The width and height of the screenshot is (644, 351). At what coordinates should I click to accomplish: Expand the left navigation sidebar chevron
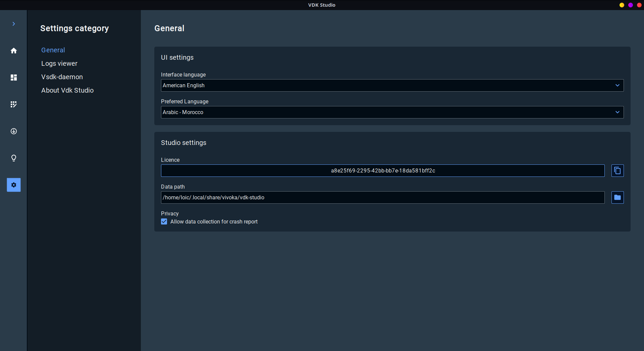[x=14, y=24]
